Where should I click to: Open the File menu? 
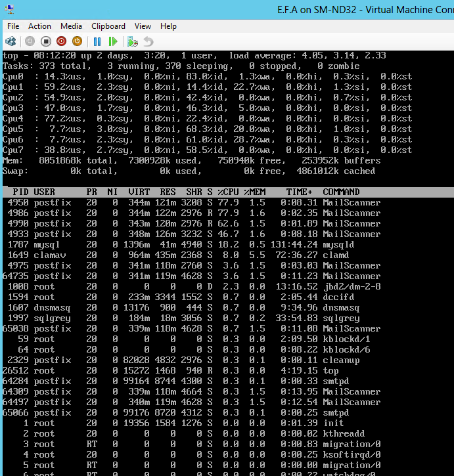click(13, 26)
